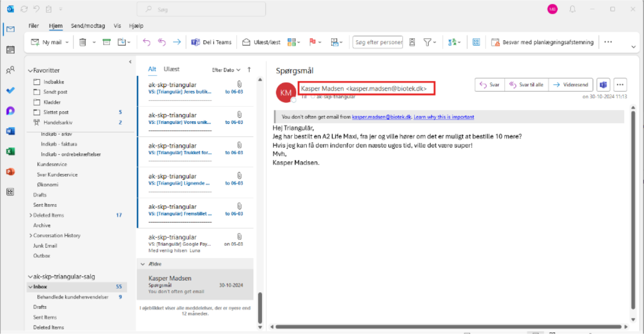Screen dimensions: 644x334
Task: Click the reading pane vertical scrollbar
Action: click(x=633, y=208)
